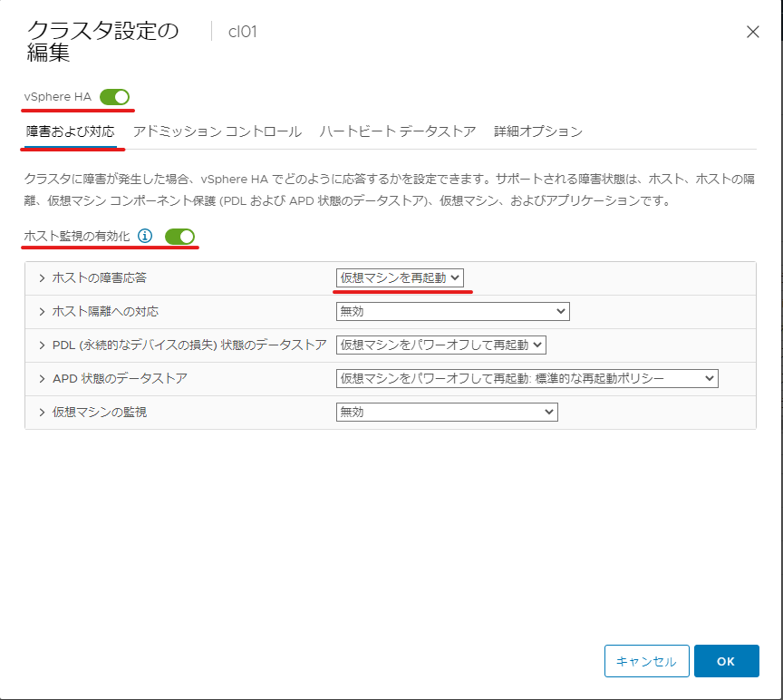Viewport: 783px width, 700px height.
Task: Open the 仮想マシンの監視 dropdown
Action: pos(447,412)
